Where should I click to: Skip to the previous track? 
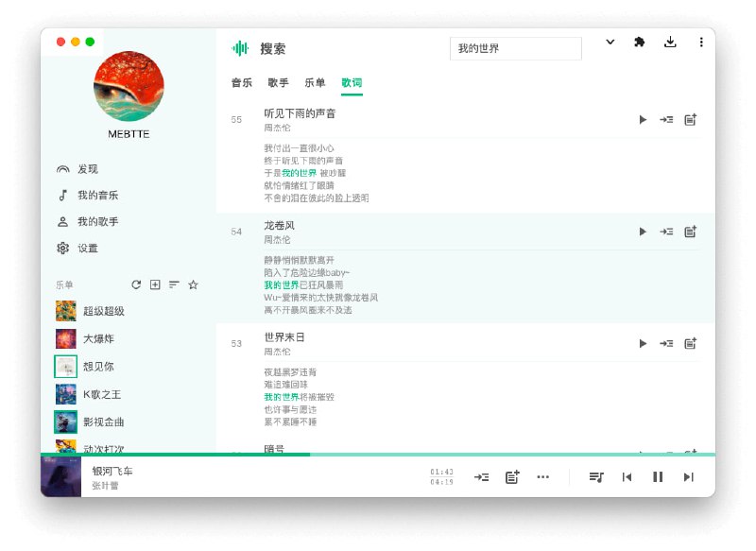[x=627, y=477]
